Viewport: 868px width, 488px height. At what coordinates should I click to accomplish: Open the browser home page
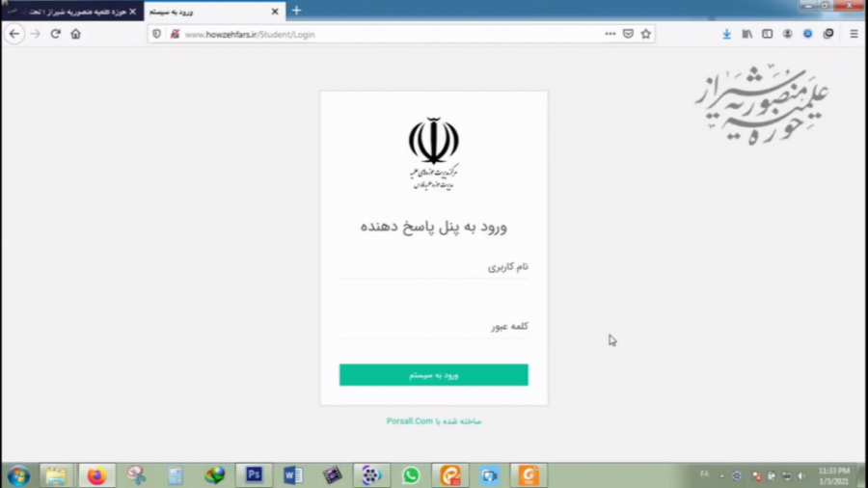pos(76,34)
